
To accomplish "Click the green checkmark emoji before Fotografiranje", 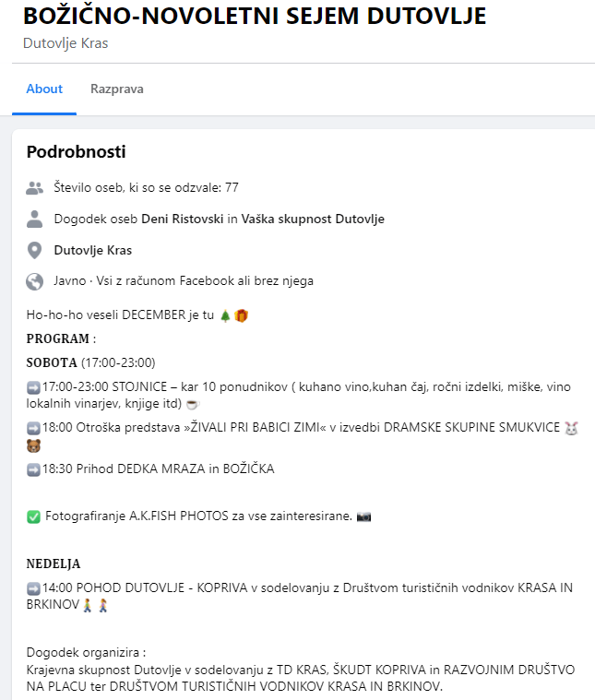I will tap(33, 516).
